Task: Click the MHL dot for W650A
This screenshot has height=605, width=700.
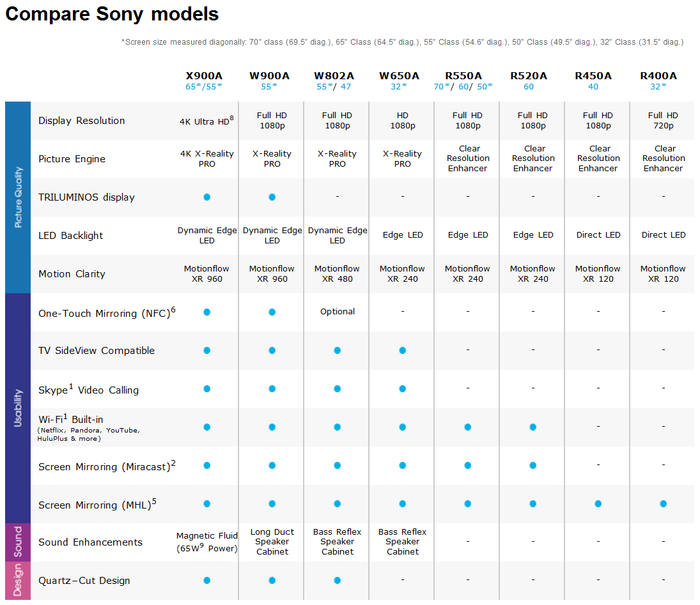Action: click(x=402, y=503)
